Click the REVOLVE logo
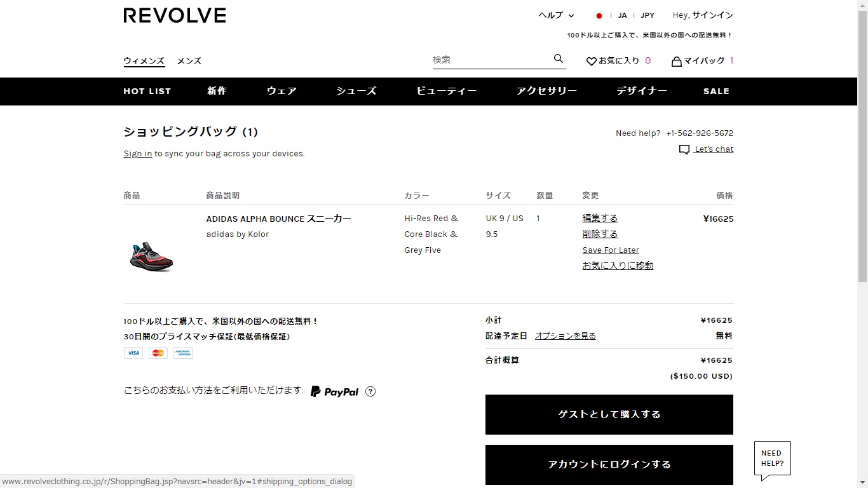The width and height of the screenshot is (868, 488). (174, 16)
